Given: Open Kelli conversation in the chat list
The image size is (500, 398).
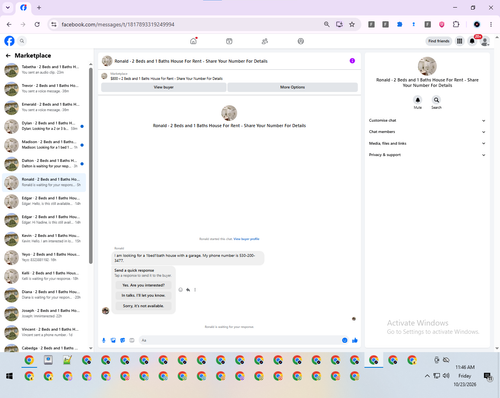Looking at the screenshot, I should coord(45,276).
